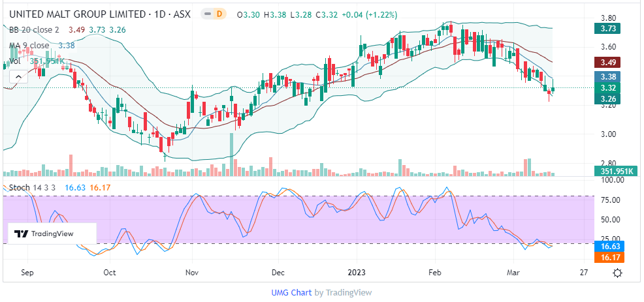Viewport: 644px width, 302px height.
Task: Select the Vol indicator legend
Action: [16, 61]
